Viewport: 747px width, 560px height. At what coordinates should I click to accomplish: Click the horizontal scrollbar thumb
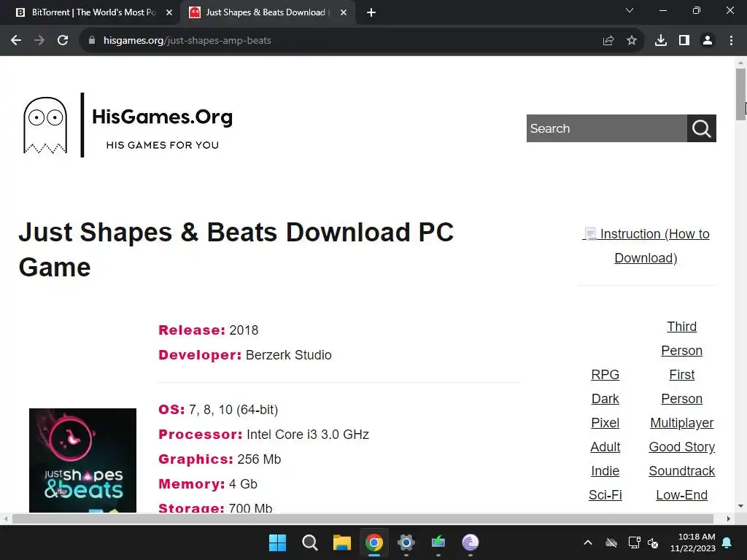[x=363, y=519]
